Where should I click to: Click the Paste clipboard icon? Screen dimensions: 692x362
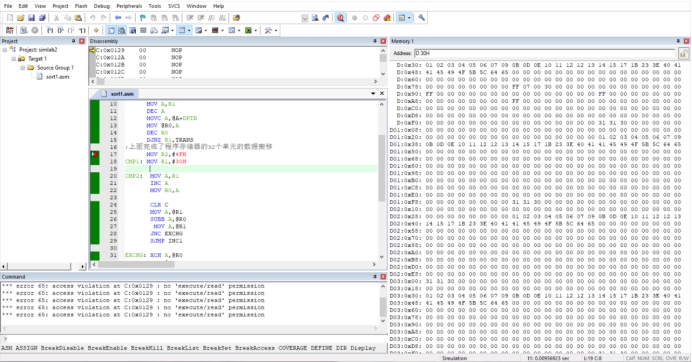click(78, 18)
